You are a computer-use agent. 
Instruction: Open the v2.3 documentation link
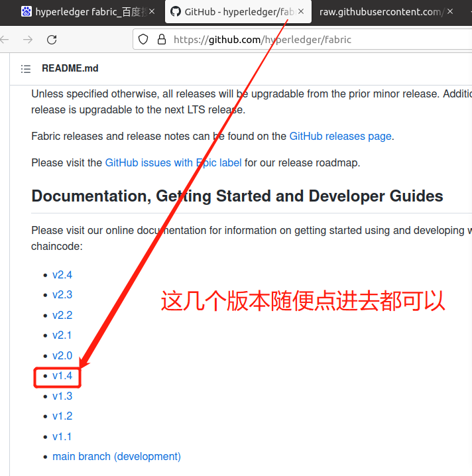click(62, 295)
